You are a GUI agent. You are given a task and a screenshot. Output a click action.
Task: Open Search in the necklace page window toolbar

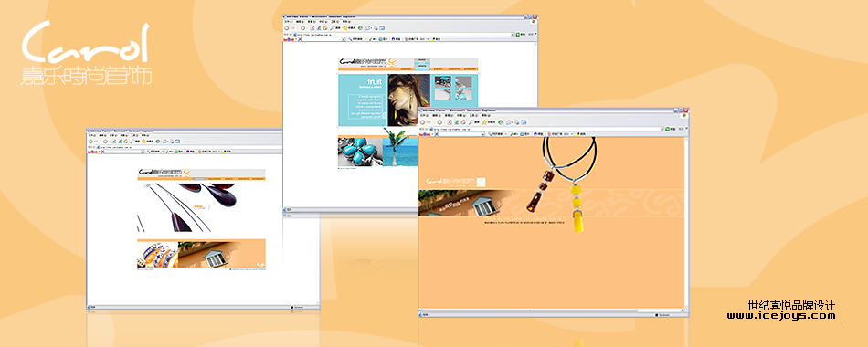point(474,122)
